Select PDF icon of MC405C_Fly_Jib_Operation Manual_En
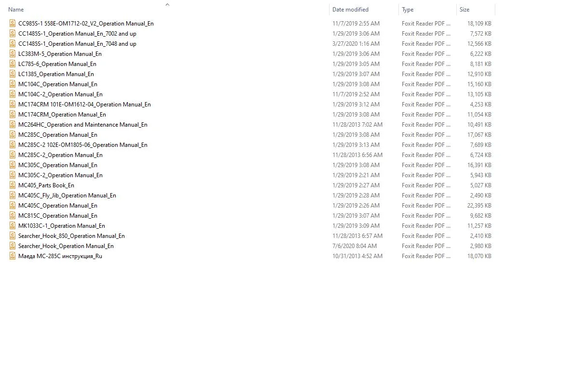569x392 pixels. 13,196
